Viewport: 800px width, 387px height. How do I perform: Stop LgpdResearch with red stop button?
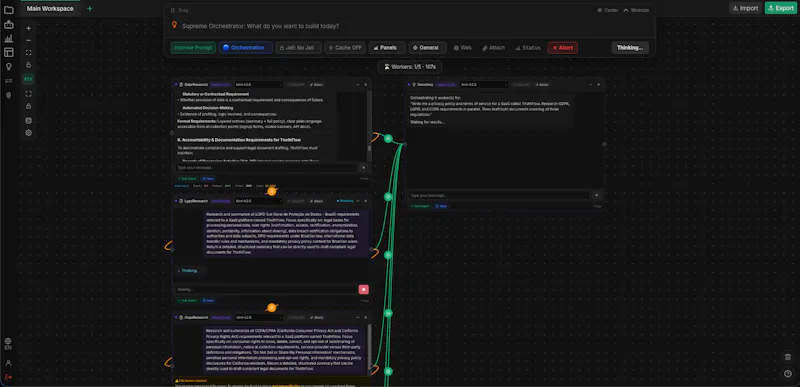pyautogui.click(x=364, y=290)
